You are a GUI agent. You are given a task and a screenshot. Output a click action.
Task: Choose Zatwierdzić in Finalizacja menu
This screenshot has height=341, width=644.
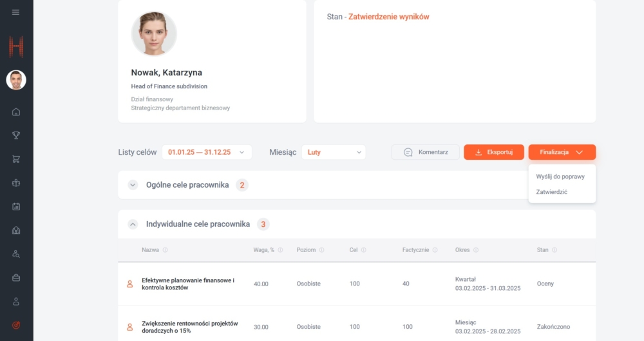point(551,192)
